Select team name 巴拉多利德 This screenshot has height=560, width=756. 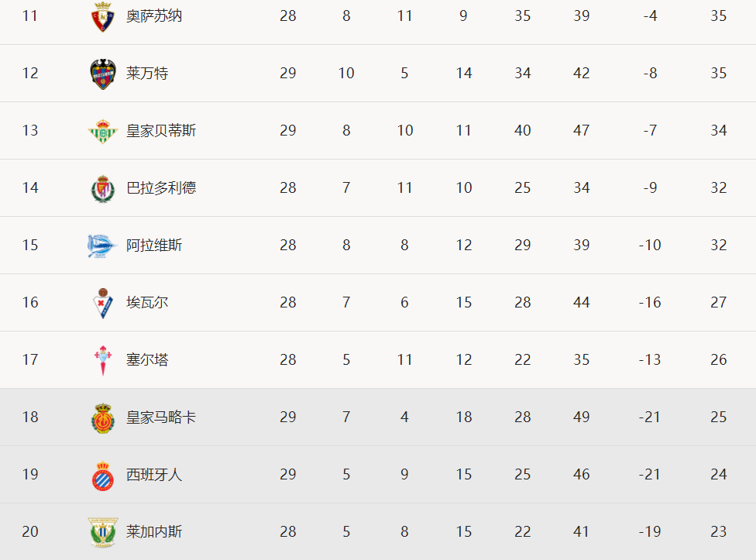pyautogui.click(x=161, y=188)
